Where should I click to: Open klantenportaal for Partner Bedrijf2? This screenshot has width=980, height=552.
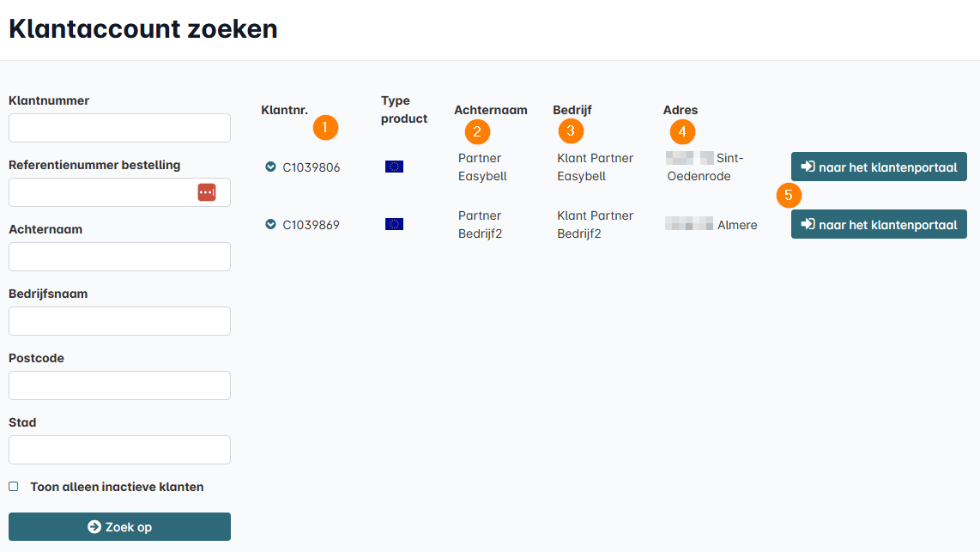(879, 224)
